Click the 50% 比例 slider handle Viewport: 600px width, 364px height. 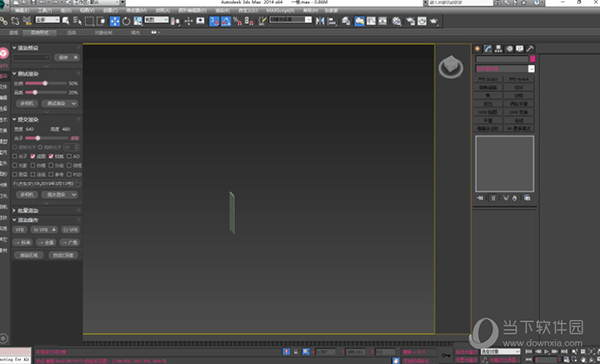coord(45,83)
